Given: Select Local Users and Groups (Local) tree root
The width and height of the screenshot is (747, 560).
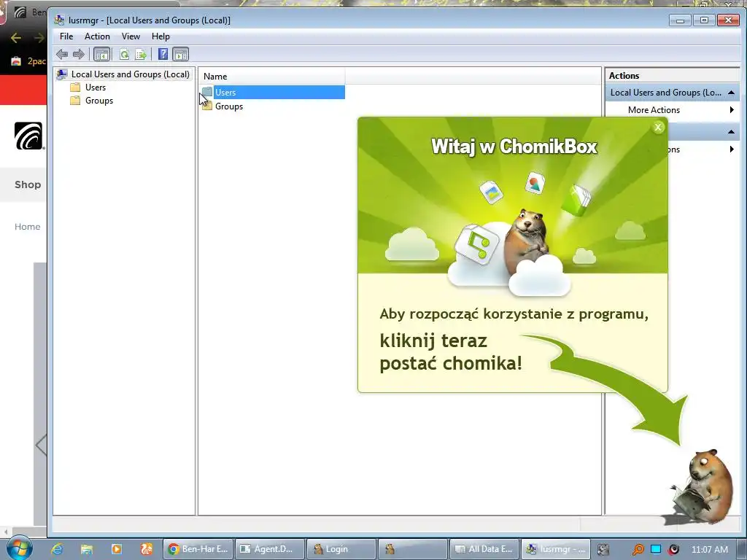Looking at the screenshot, I should tap(130, 74).
